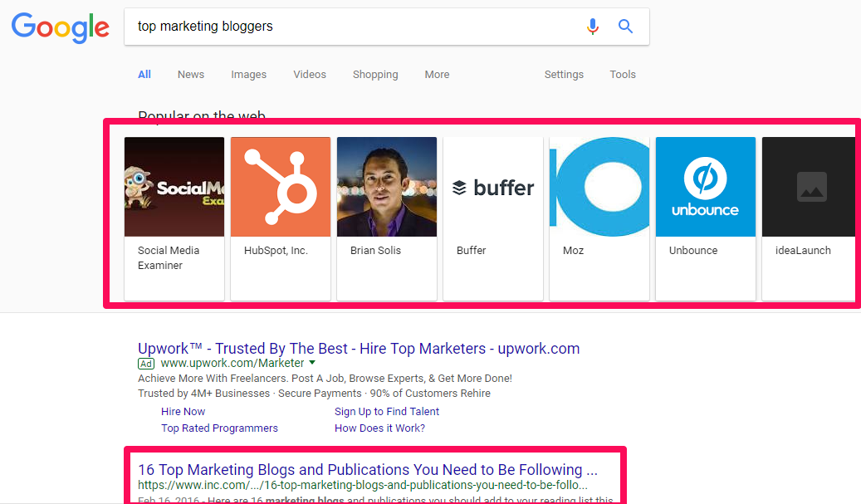Open the '16 Top Marketing Blogs' result

point(368,470)
